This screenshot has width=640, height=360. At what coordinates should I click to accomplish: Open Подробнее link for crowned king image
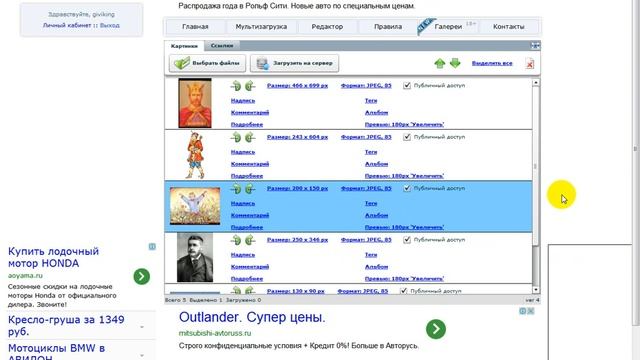tap(247, 124)
